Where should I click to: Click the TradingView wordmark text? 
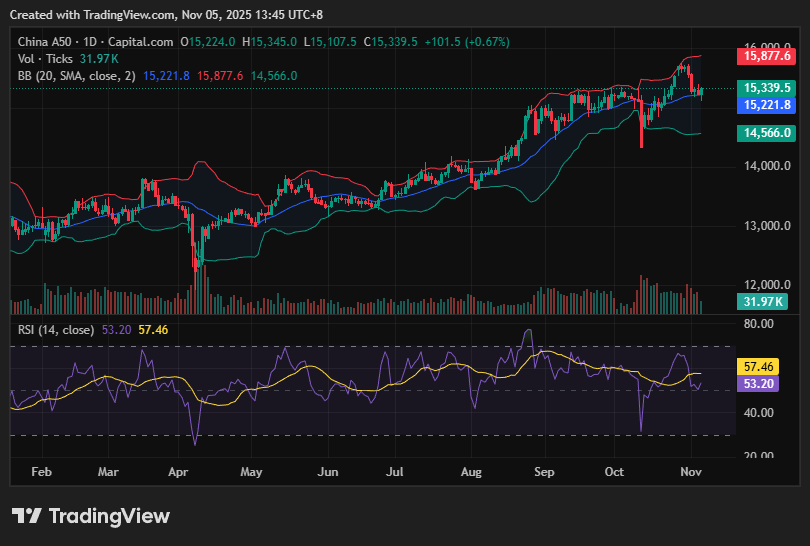tap(109, 516)
